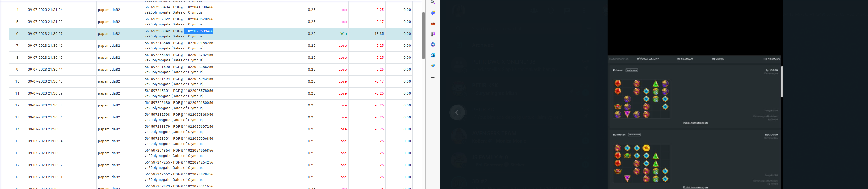Image resolution: width=868 pixels, height=189 pixels.
Task: Click reference 561597247255 in row 17
Action: pyautogui.click(x=157, y=162)
